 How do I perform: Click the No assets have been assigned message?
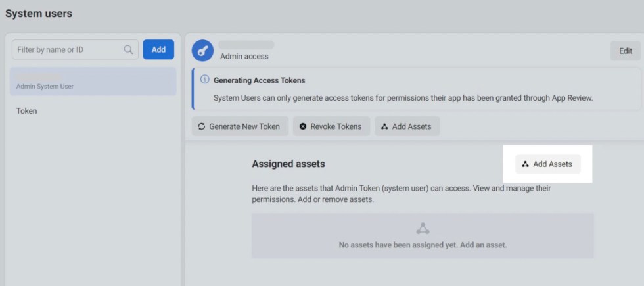pyautogui.click(x=423, y=245)
